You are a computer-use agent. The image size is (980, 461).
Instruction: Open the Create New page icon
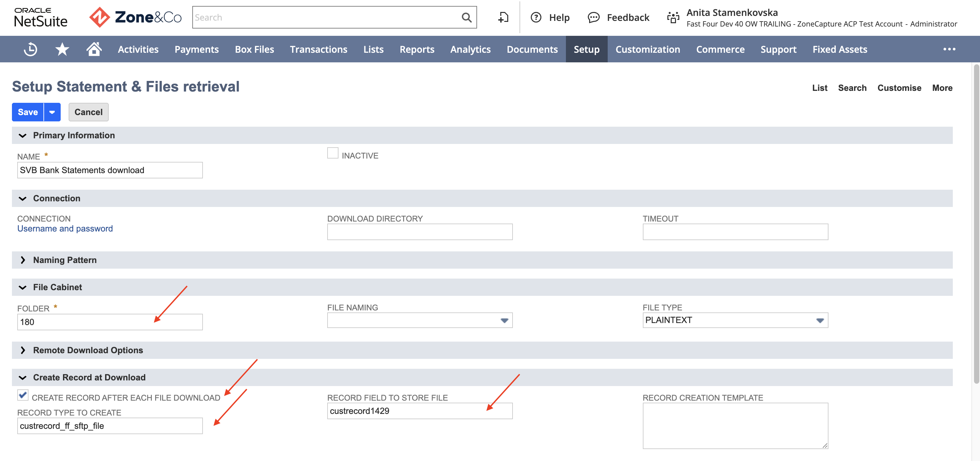(503, 18)
